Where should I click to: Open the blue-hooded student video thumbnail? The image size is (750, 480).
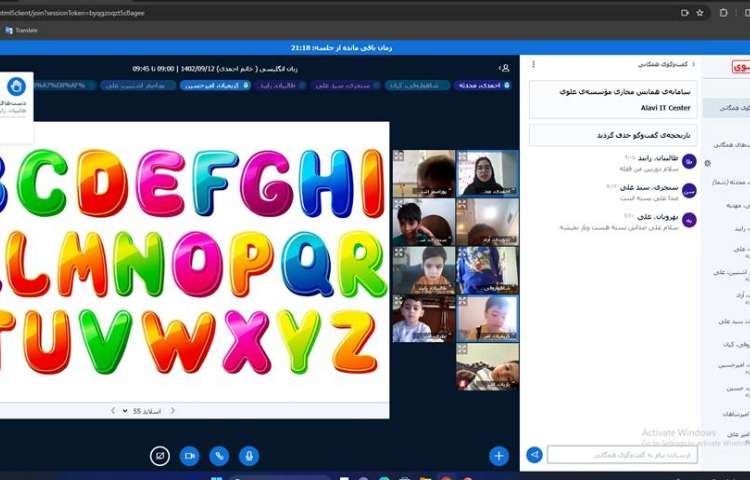tap(487, 270)
